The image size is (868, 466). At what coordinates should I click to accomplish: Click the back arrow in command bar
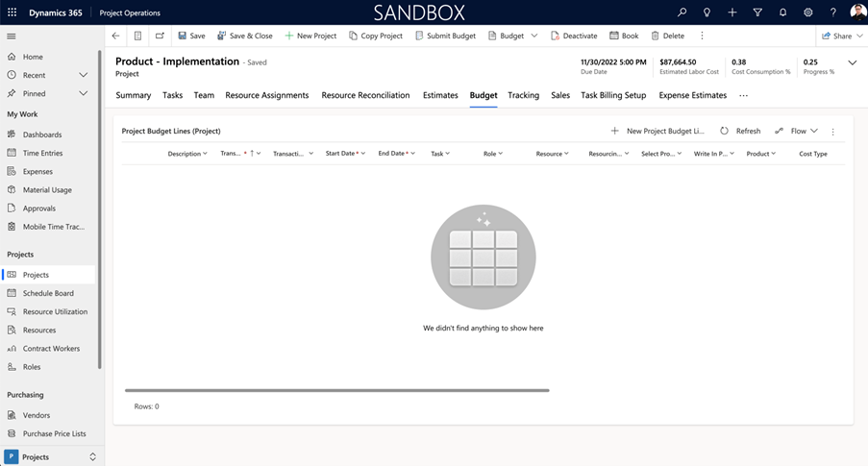pyautogui.click(x=116, y=36)
